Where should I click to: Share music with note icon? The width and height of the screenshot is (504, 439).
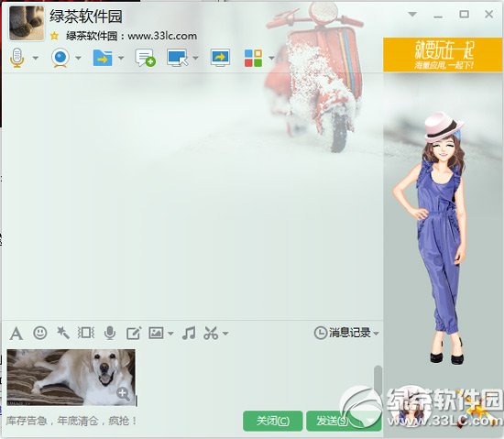click(189, 333)
